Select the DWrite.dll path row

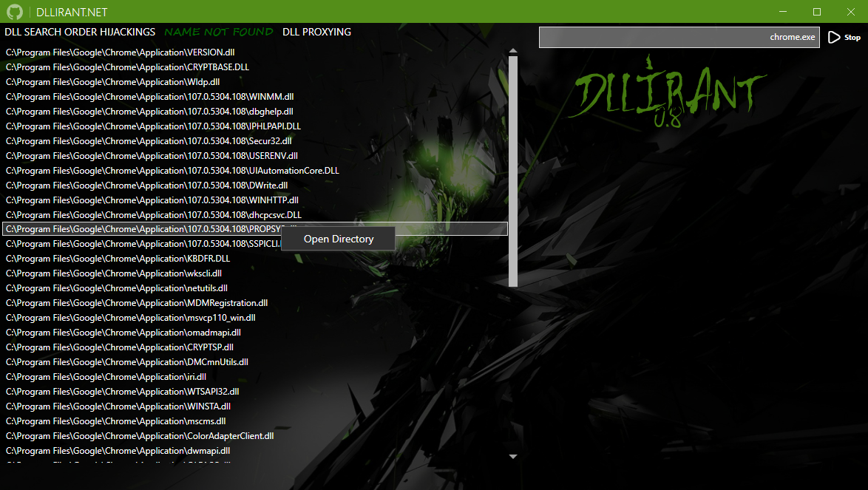[255, 186]
